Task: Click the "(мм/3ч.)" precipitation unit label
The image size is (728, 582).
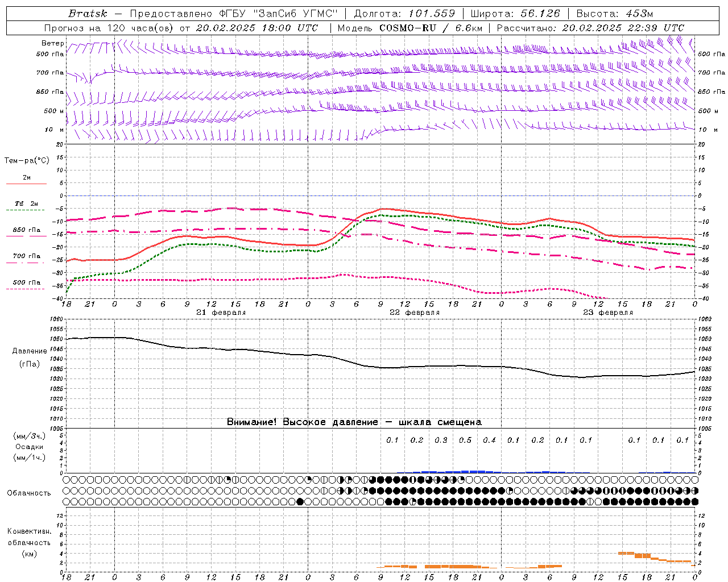Action: (30, 436)
